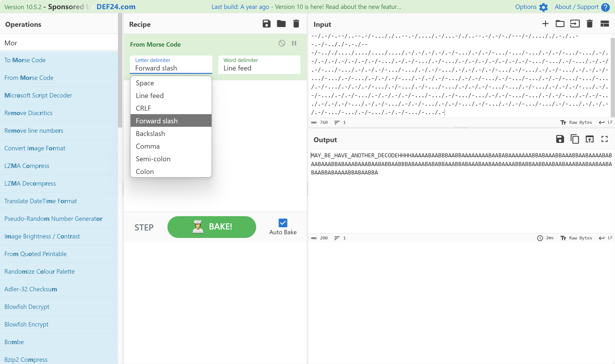
Task: Clear the recipe with trash icon
Action: click(296, 24)
